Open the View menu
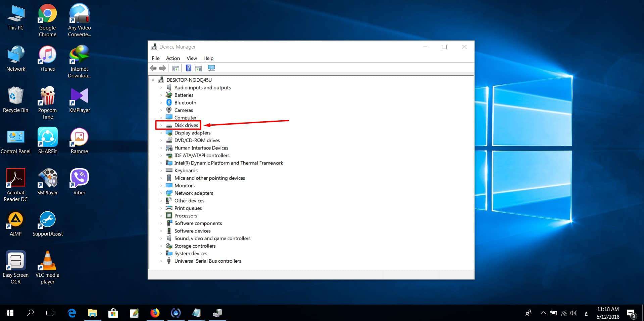644x321 pixels. [192, 58]
